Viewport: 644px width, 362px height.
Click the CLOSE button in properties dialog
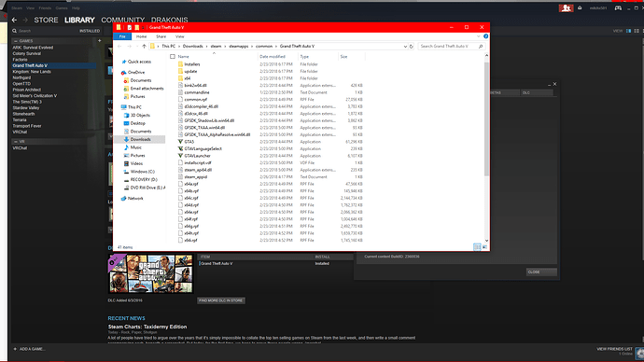pos(541,272)
